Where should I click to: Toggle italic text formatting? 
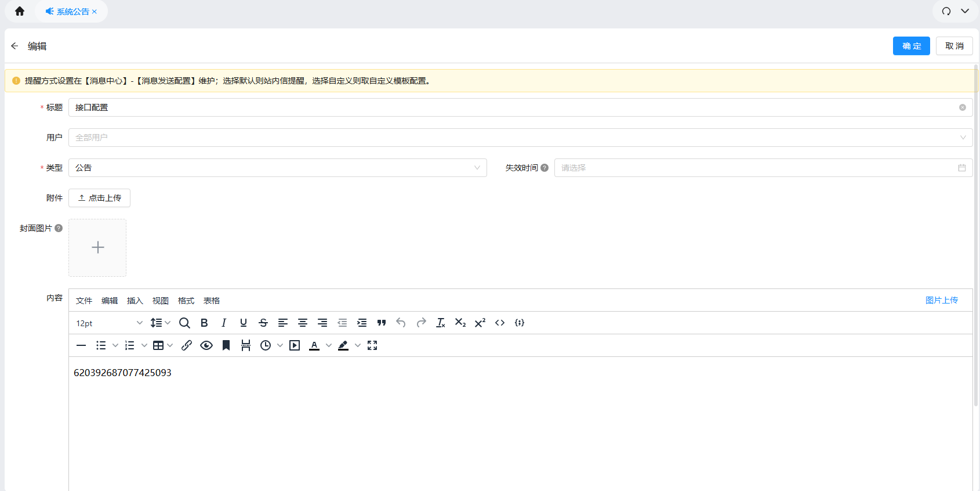tap(224, 323)
